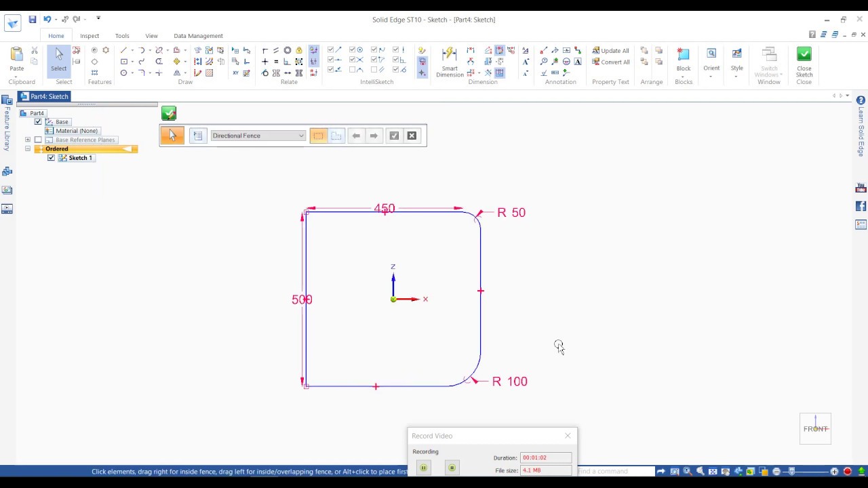Image resolution: width=868 pixels, height=488 pixels.
Task: Open Learn Solid Edge side link
Action: tap(861, 127)
